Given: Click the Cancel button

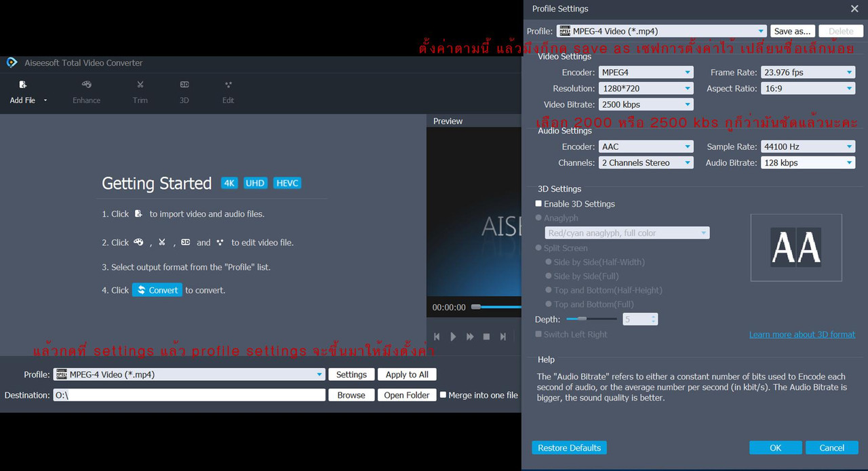Looking at the screenshot, I should tap(831, 448).
